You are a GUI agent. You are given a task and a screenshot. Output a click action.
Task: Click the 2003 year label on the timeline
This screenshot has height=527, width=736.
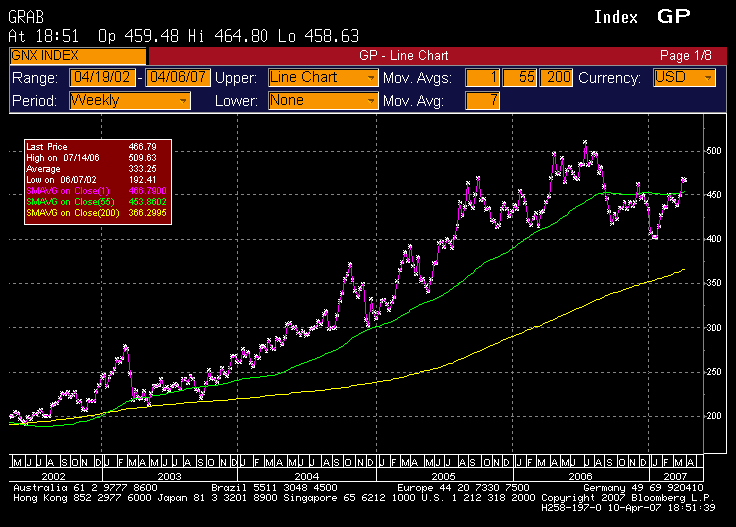169,476
